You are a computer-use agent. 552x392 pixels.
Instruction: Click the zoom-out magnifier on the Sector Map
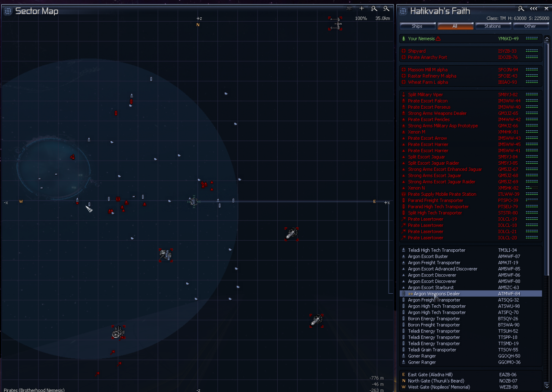pyautogui.click(x=386, y=8)
